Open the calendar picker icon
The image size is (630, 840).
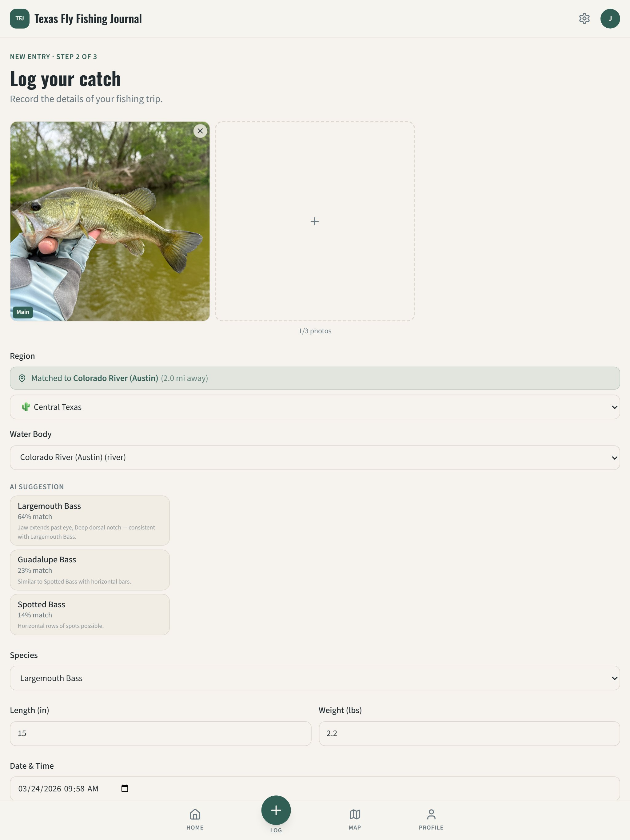click(x=125, y=788)
